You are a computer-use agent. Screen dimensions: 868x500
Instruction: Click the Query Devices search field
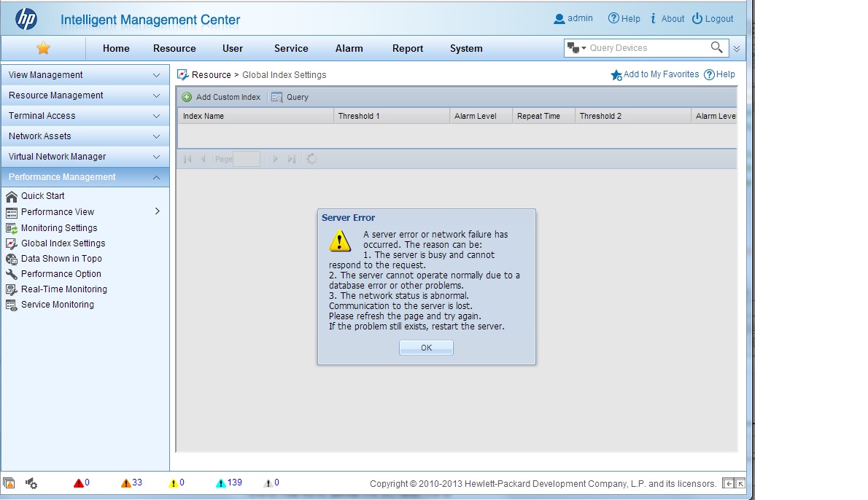click(648, 48)
